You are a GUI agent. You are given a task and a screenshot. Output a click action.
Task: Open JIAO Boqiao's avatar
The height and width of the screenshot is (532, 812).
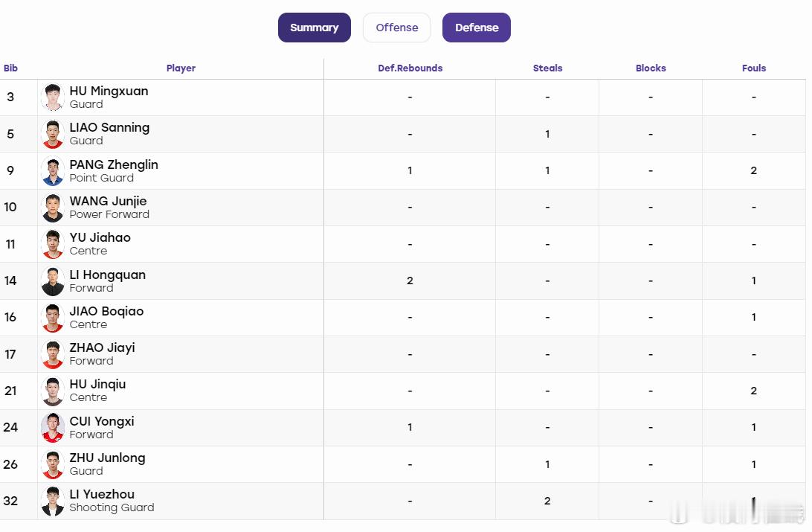pos(53,318)
